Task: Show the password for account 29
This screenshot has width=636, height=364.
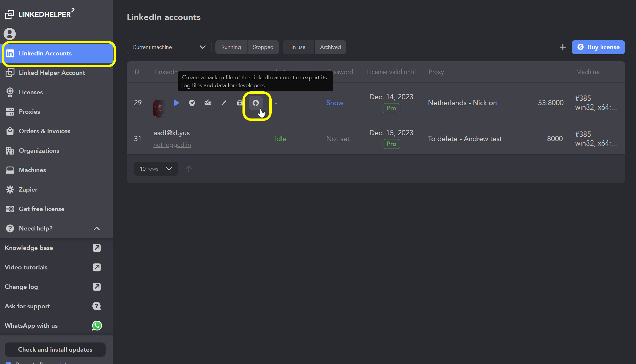Action: point(335,103)
